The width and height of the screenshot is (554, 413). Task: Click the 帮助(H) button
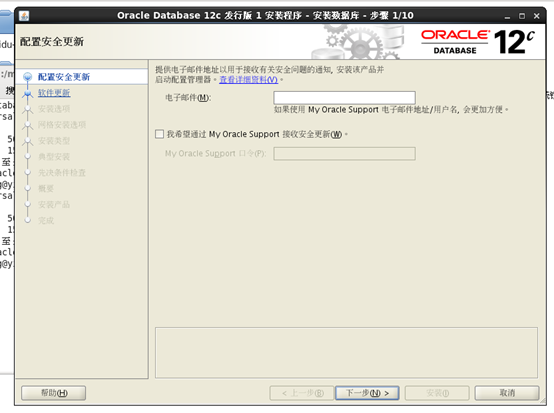(x=54, y=393)
